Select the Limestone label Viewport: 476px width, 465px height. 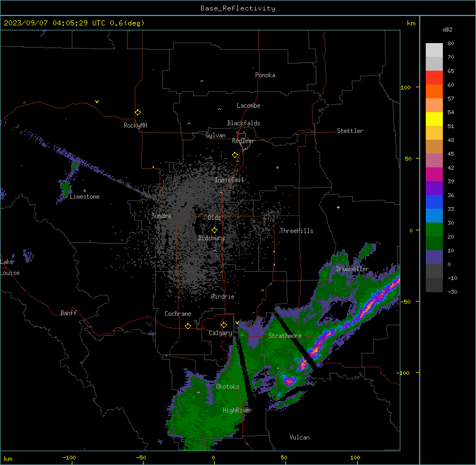click(x=84, y=197)
